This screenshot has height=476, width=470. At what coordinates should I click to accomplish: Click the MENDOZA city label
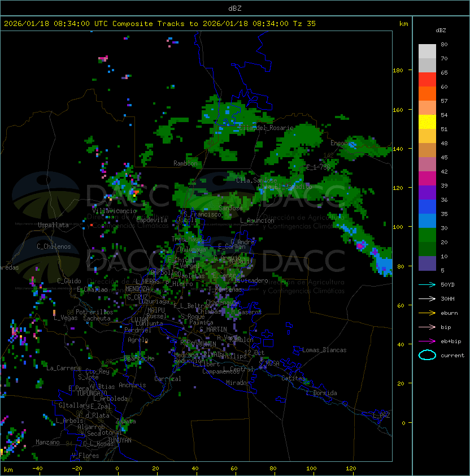pyautogui.click(x=137, y=288)
